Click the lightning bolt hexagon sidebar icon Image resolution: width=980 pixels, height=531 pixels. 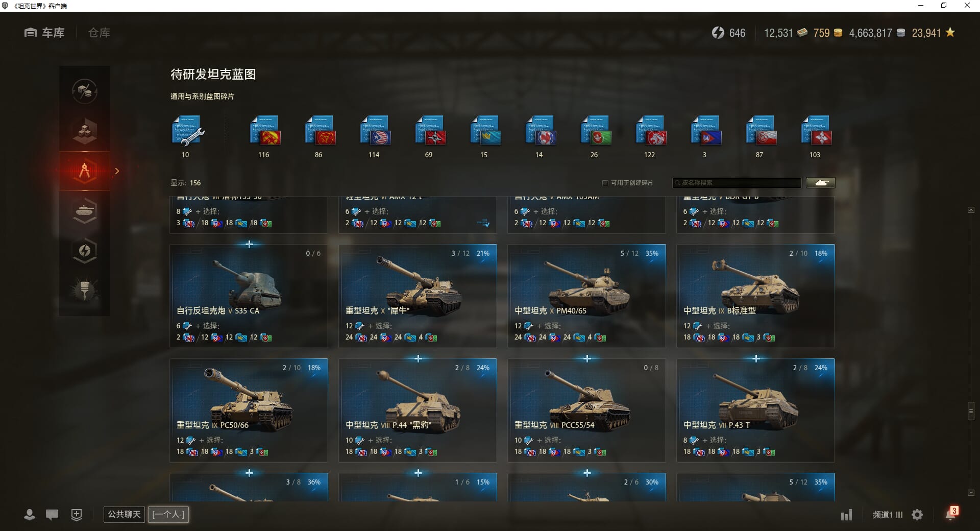[x=85, y=250]
